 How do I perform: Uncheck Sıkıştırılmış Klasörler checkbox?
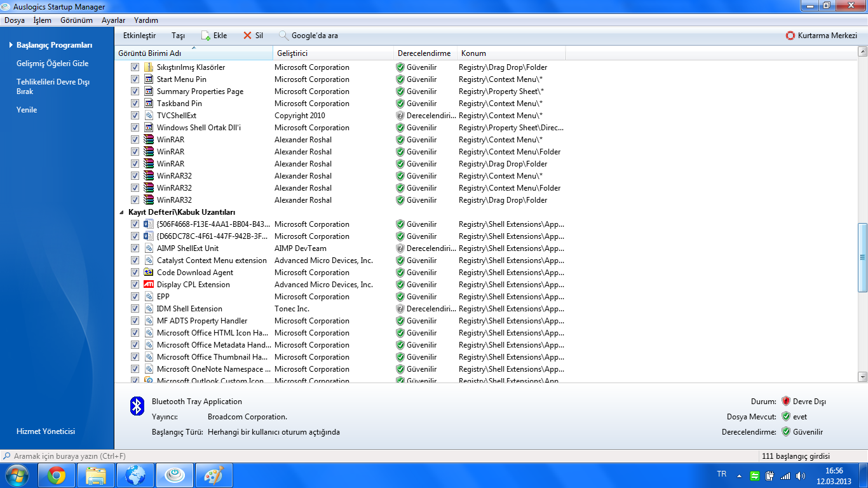click(135, 67)
